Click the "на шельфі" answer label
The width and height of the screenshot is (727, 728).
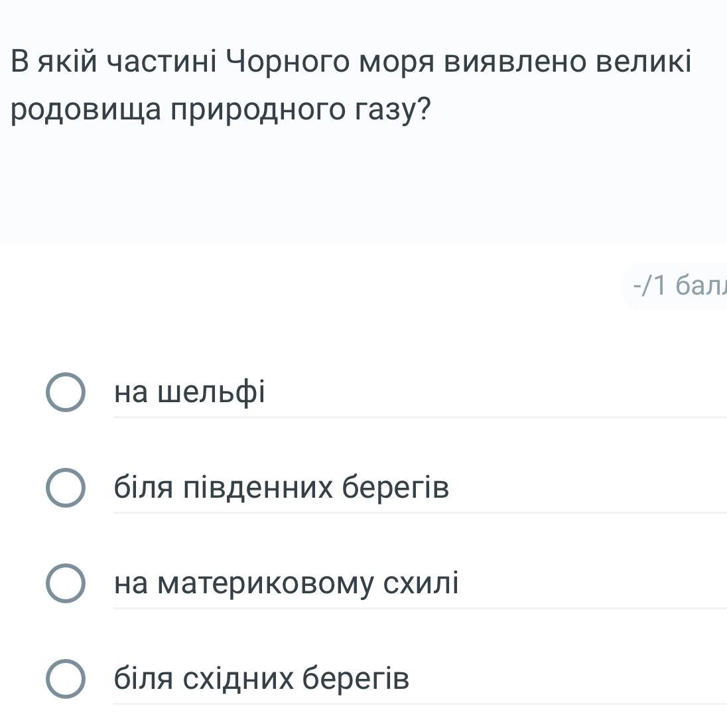click(x=190, y=392)
